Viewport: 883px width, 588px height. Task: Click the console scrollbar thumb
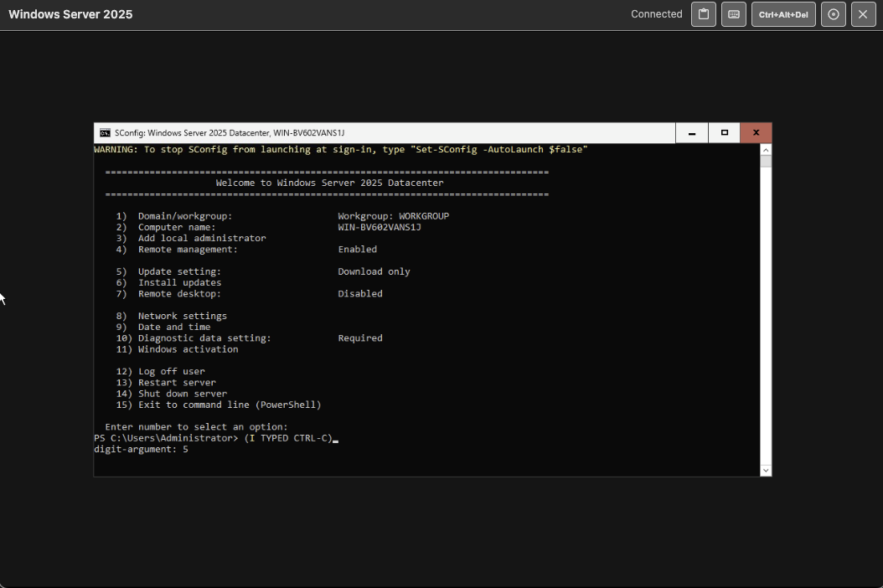tap(766, 162)
